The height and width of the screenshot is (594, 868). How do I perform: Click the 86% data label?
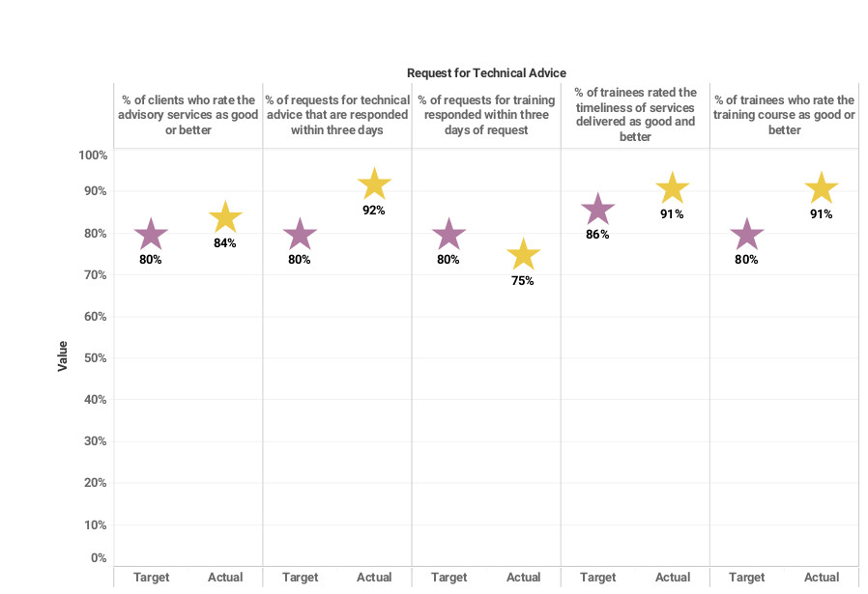pos(598,235)
